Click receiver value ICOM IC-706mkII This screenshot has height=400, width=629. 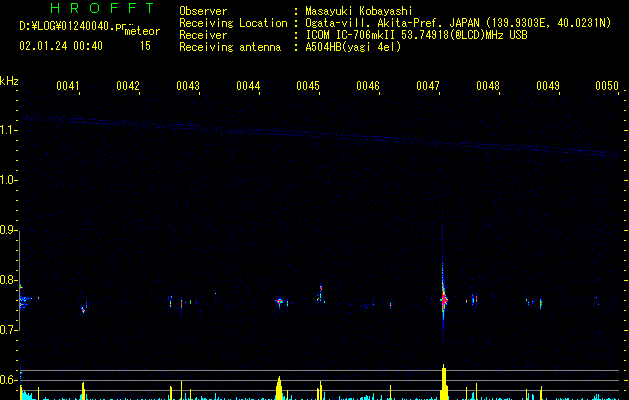coord(351,35)
